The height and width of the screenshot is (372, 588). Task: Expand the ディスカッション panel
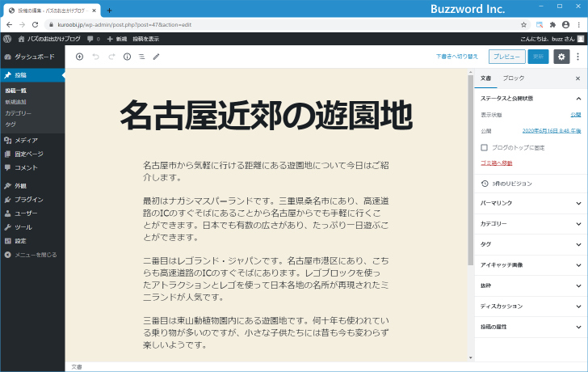point(531,306)
